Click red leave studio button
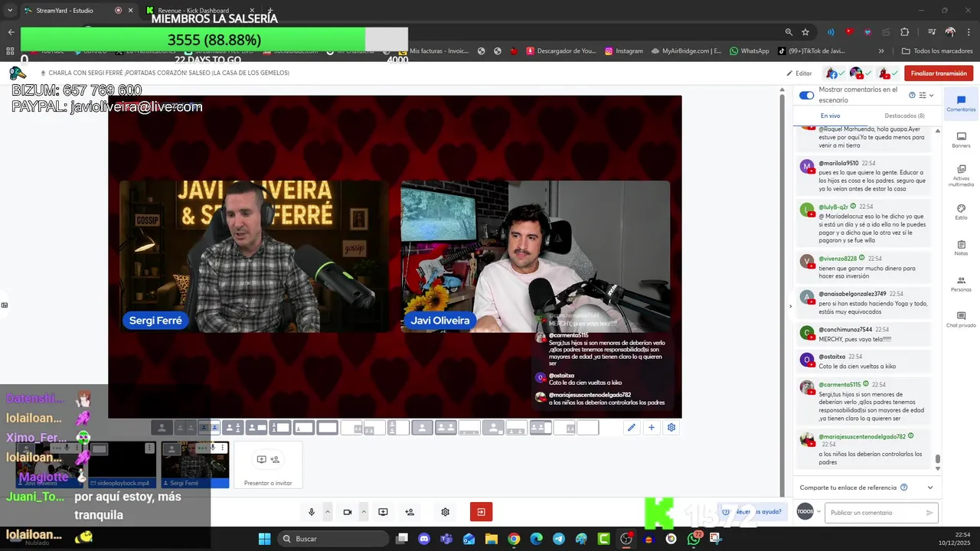Screen dimensions: 980x551 coord(481,512)
